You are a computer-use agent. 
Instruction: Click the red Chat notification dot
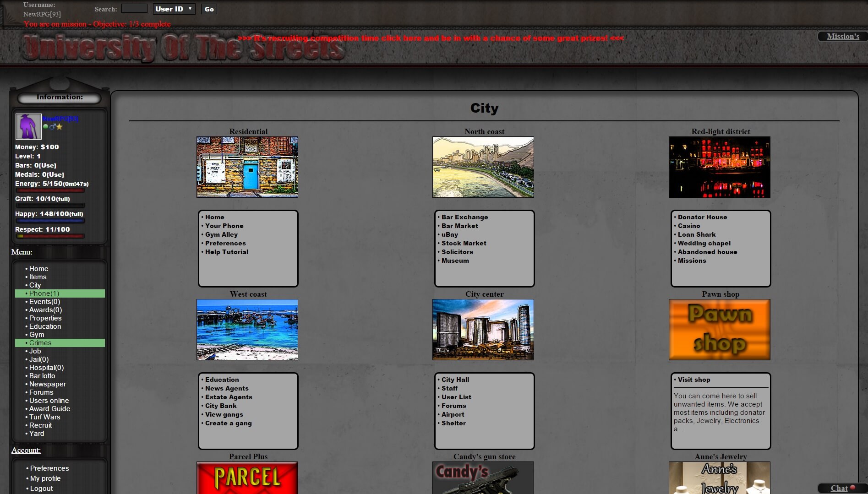coord(853,488)
